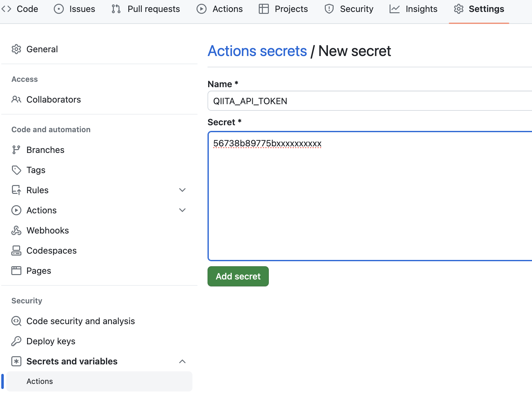The height and width of the screenshot is (394, 532).
Task: Click the General gear icon
Action: 16,49
